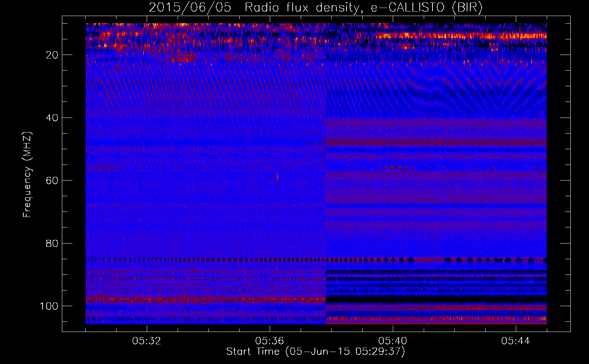Screen dimensions: 589x364
Task: Click the 80 MHz frequency tick label
Action: pyautogui.click(x=52, y=244)
